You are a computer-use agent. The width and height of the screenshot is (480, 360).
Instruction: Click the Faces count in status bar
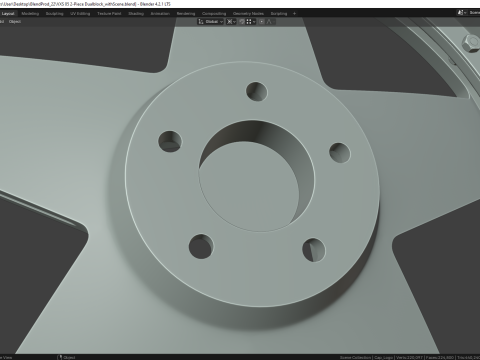440,357
